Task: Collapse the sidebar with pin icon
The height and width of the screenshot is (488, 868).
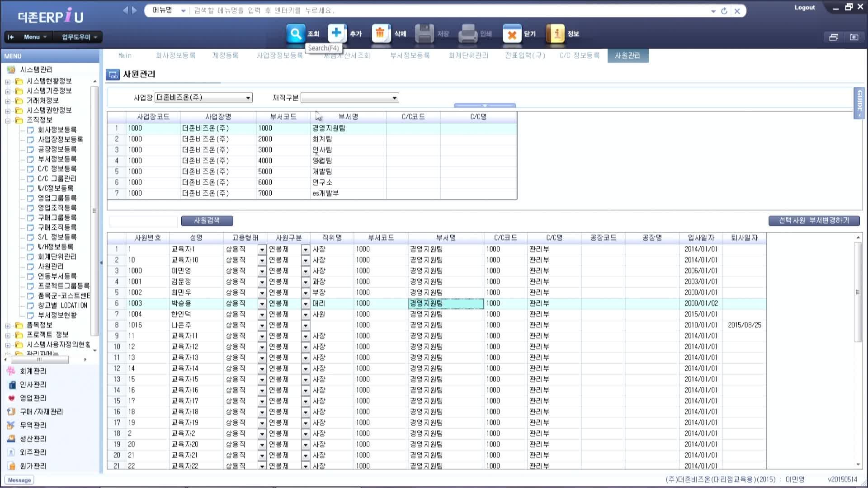Action: point(11,37)
